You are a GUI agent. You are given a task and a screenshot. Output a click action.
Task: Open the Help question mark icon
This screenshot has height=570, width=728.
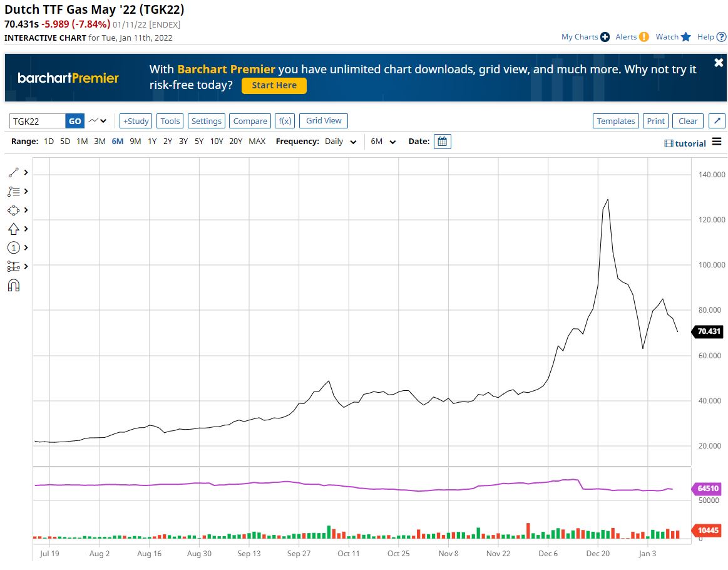click(722, 37)
